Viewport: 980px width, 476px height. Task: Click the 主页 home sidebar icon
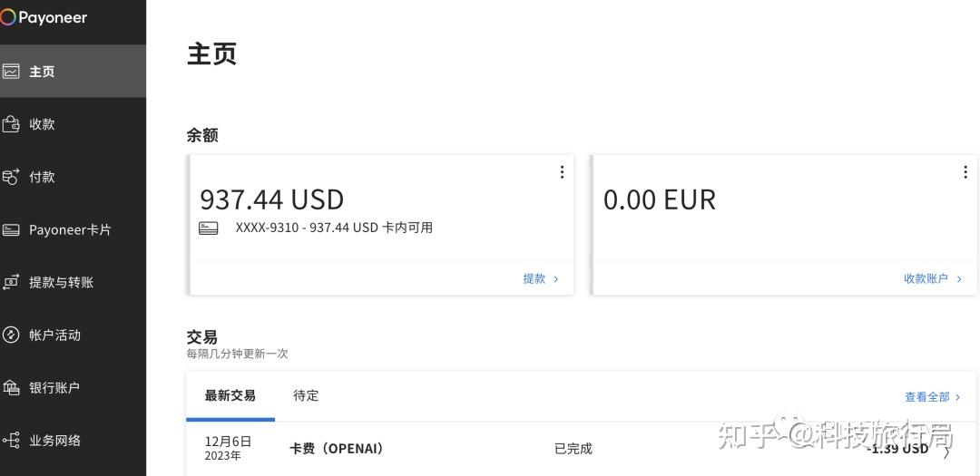[x=11, y=72]
